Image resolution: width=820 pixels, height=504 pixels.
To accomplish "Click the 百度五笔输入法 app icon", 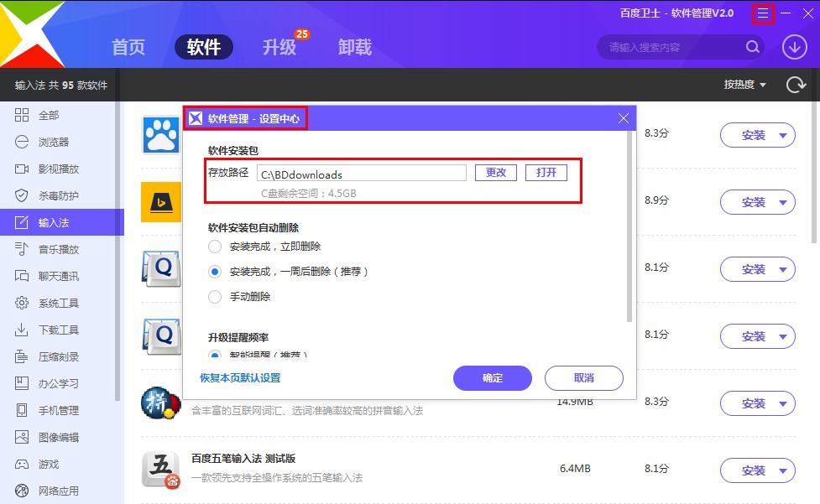I will (x=161, y=469).
